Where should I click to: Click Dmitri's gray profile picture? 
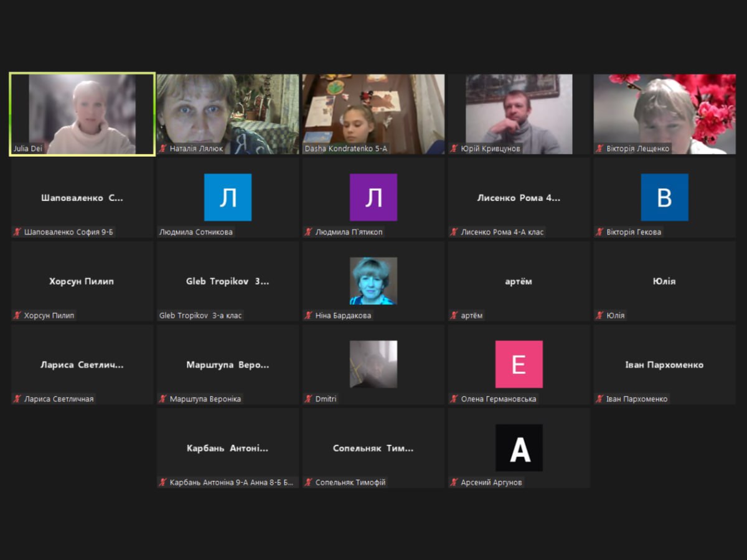point(374,364)
